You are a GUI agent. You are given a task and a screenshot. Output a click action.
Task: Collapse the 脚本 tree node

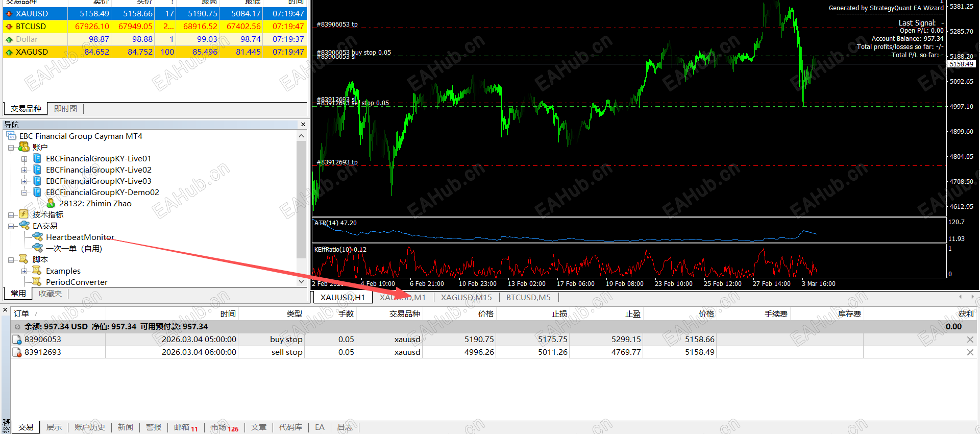coord(11,260)
